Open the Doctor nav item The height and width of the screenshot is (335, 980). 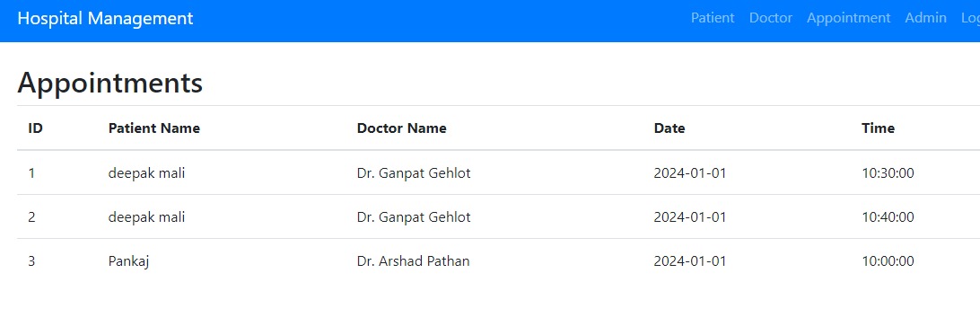pyautogui.click(x=771, y=18)
